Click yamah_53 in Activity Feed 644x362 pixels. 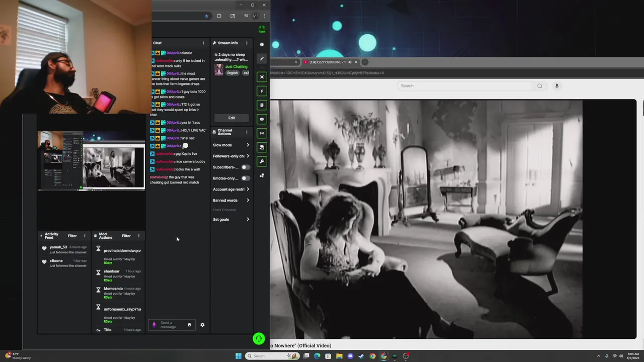[58, 247]
